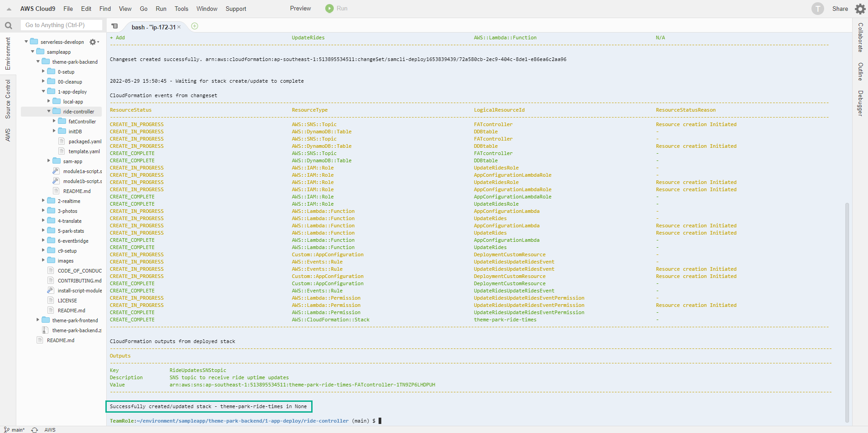Viewport: 868px width, 433px height.
Task: Open the Support menu
Action: 236,9
